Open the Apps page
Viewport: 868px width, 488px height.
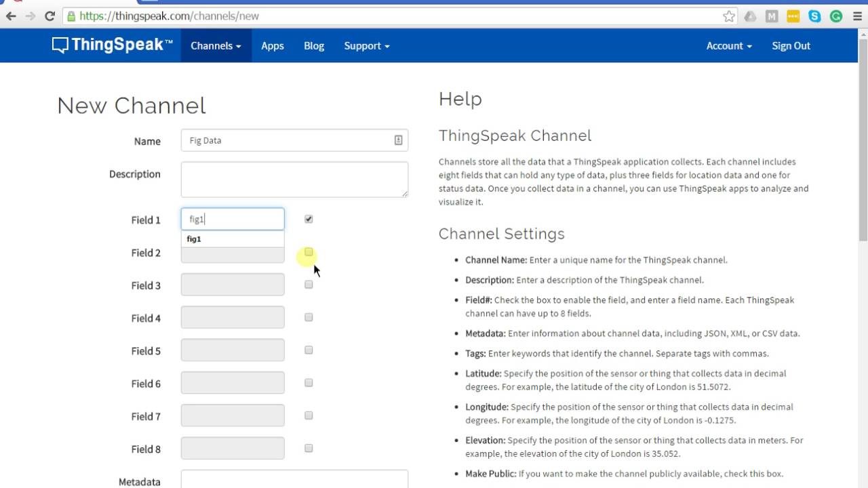click(x=273, y=45)
